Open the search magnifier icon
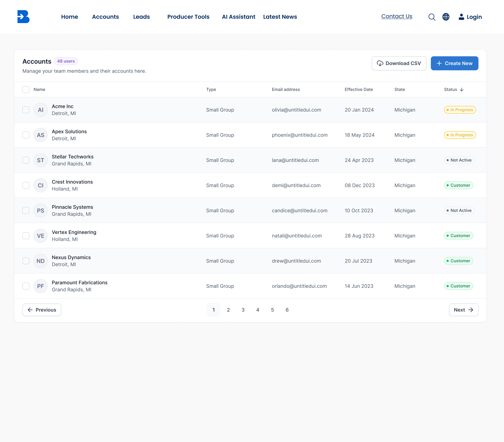 click(x=432, y=17)
